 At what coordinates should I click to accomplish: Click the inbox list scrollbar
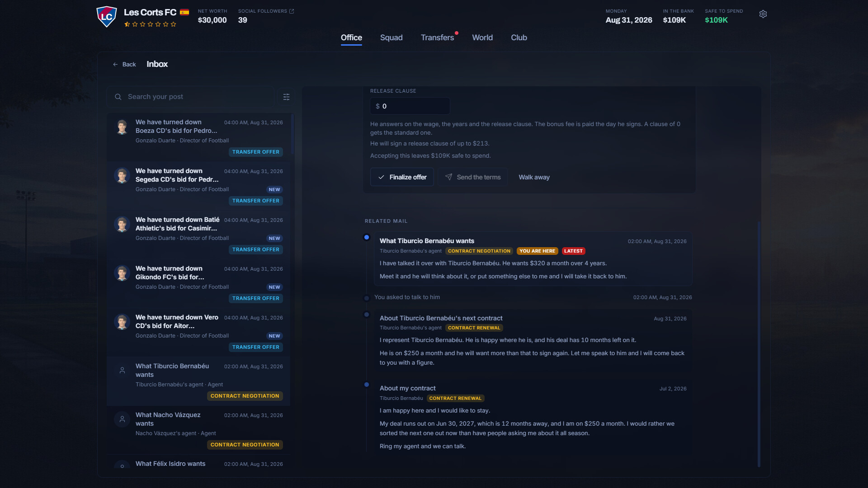point(292,134)
